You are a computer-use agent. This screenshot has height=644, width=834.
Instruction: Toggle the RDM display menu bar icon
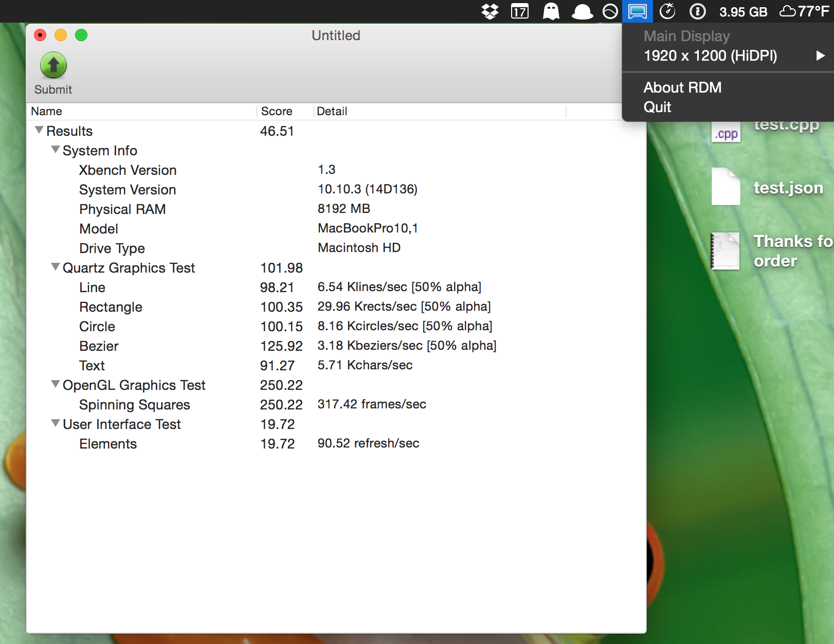(638, 11)
